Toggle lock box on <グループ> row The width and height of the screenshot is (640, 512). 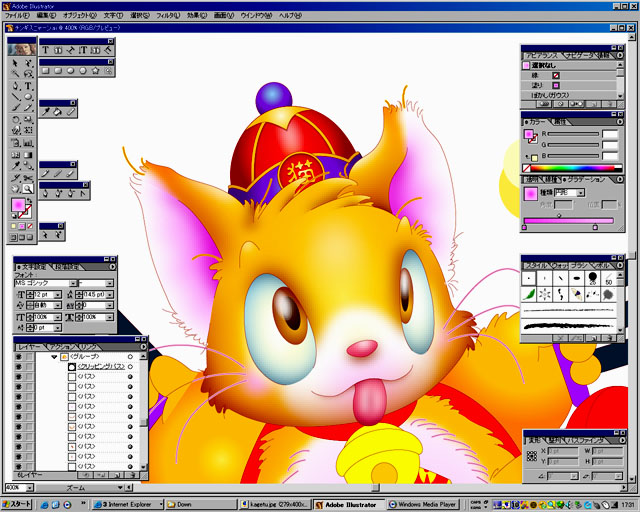point(29,357)
